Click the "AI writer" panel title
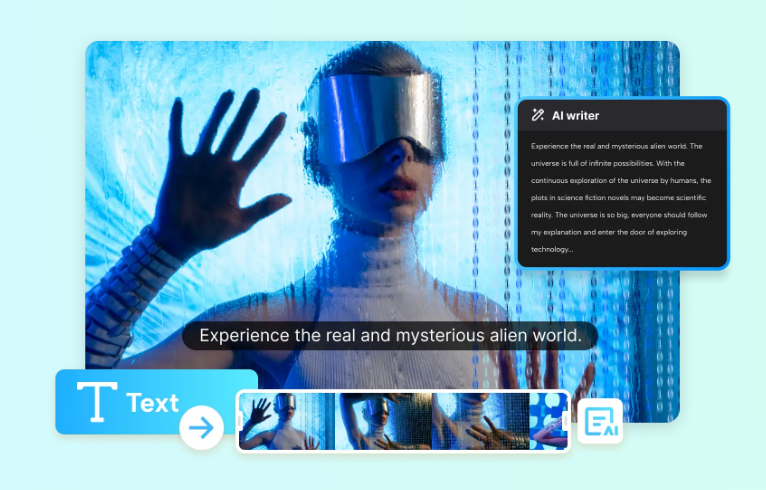Image resolution: width=766 pixels, height=490 pixels. tap(575, 116)
